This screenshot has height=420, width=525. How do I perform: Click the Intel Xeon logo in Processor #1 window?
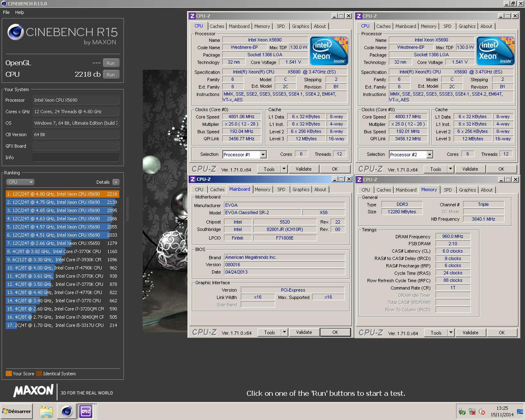[x=329, y=50]
